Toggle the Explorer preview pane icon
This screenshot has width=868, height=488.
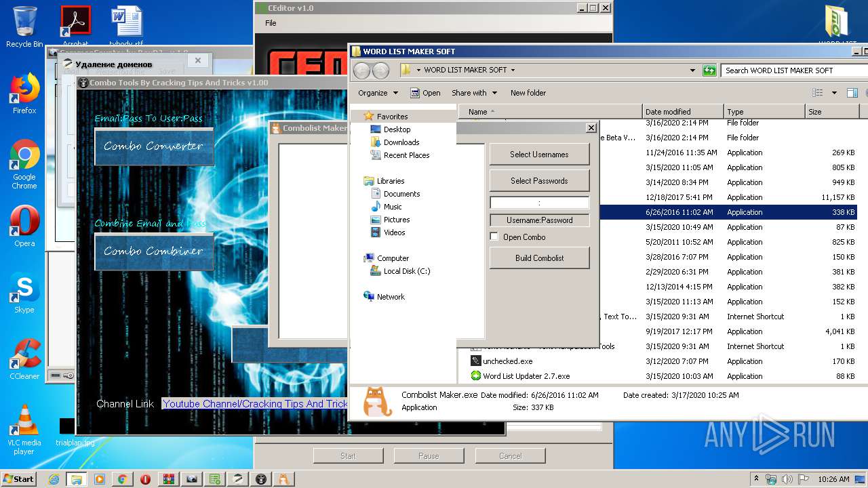(x=852, y=93)
